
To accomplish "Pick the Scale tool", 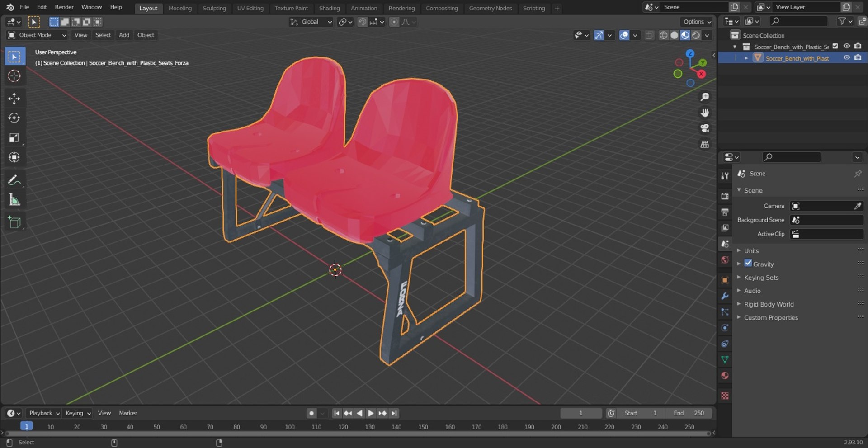I will click(x=14, y=138).
